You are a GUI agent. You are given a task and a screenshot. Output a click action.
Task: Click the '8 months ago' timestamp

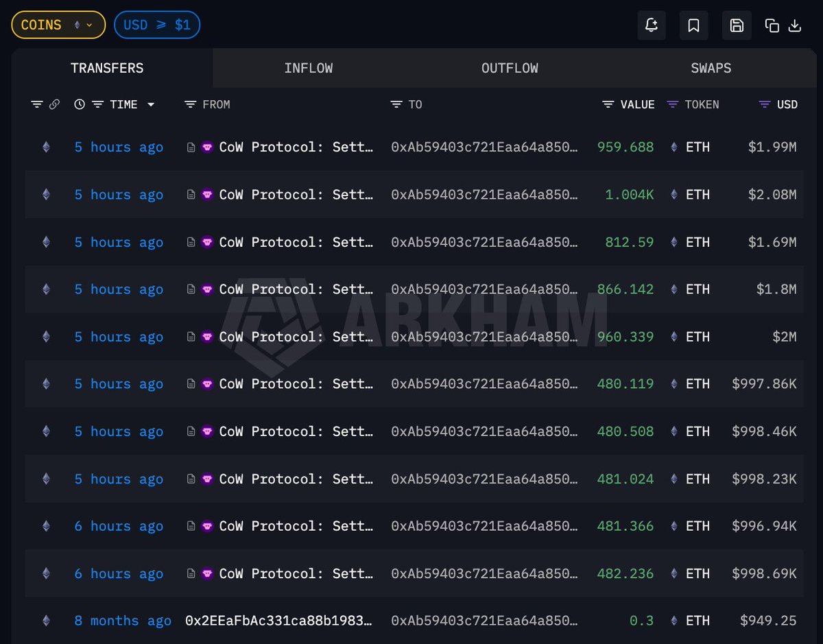pos(123,621)
